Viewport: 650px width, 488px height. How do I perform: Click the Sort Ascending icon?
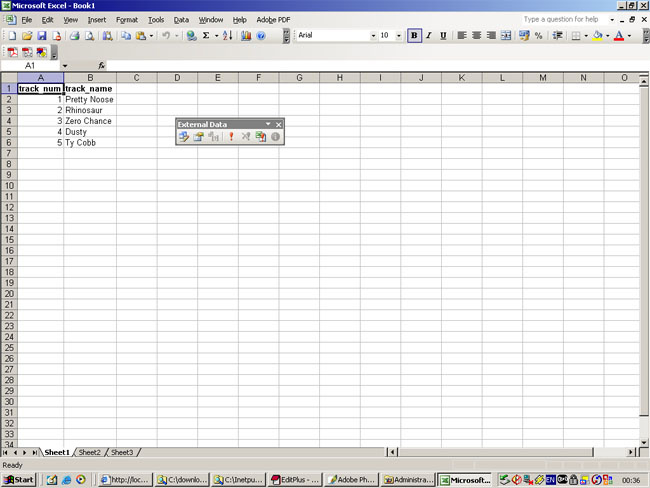tap(227, 36)
